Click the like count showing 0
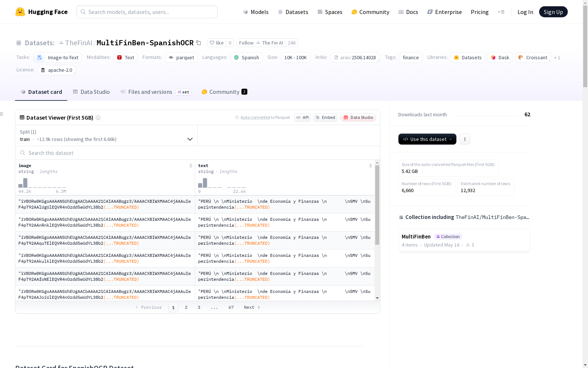Screen dimensions: 588x368 coord(230,43)
